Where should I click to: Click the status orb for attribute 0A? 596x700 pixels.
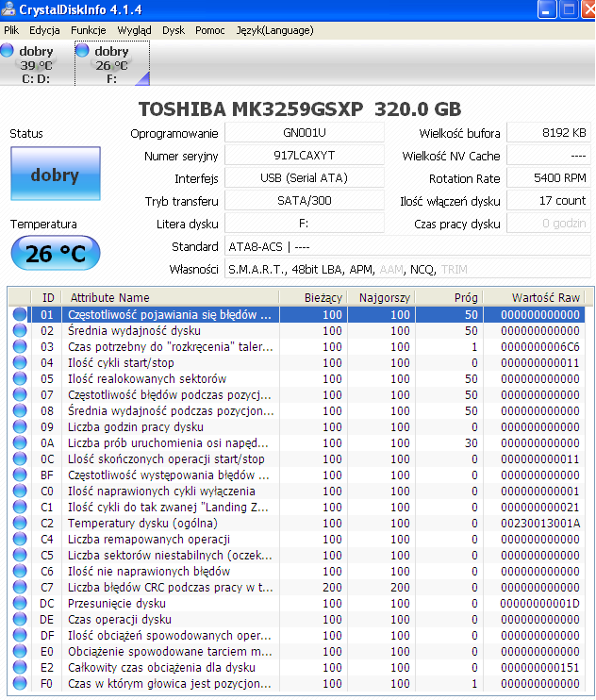coord(20,442)
